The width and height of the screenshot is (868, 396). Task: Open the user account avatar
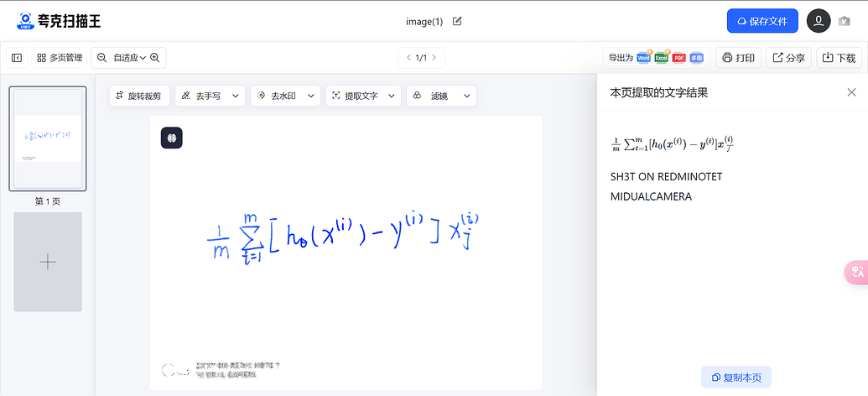[819, 21]
